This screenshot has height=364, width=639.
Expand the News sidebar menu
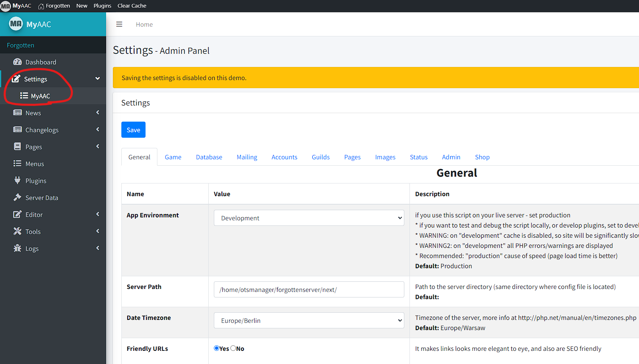click(33, 113)
